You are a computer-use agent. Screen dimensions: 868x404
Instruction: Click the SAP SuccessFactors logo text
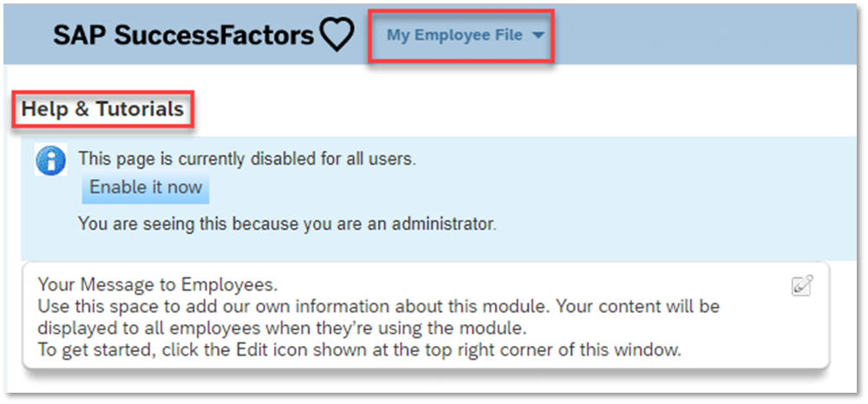[x=183, y=35]
